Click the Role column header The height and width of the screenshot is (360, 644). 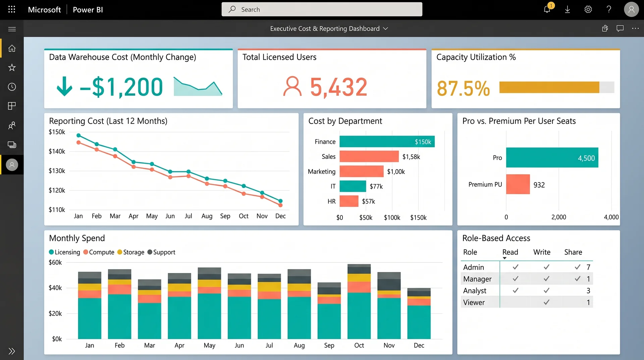(470, 252)
